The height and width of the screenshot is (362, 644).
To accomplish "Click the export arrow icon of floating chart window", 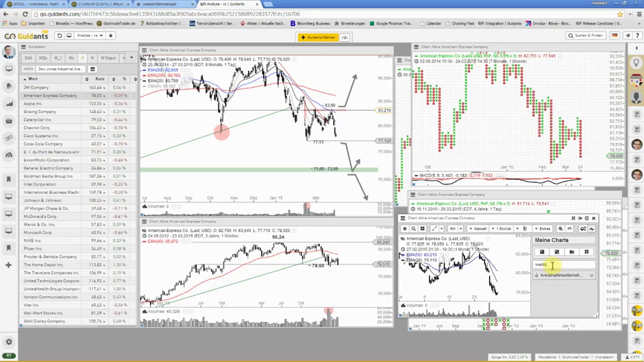I will 580,218.
